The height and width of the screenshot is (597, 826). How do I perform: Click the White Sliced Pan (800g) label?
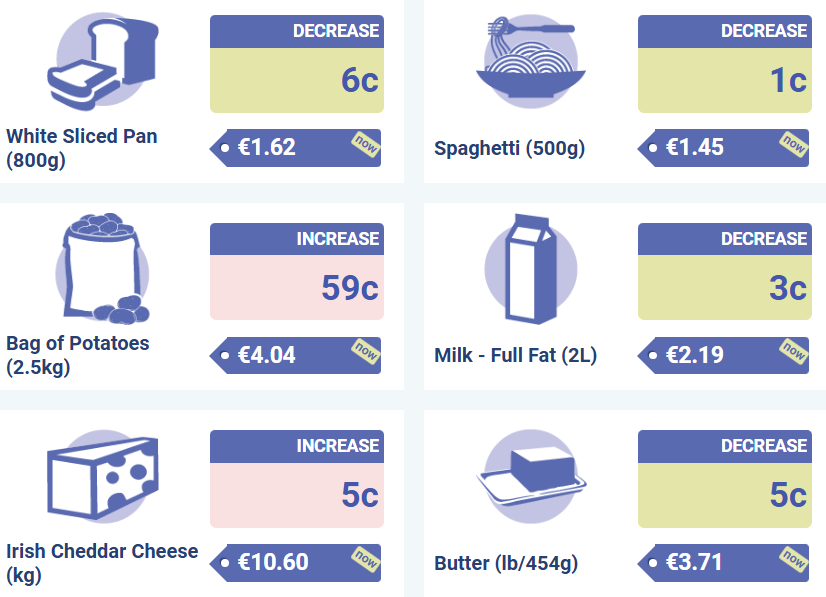[82, 148]
